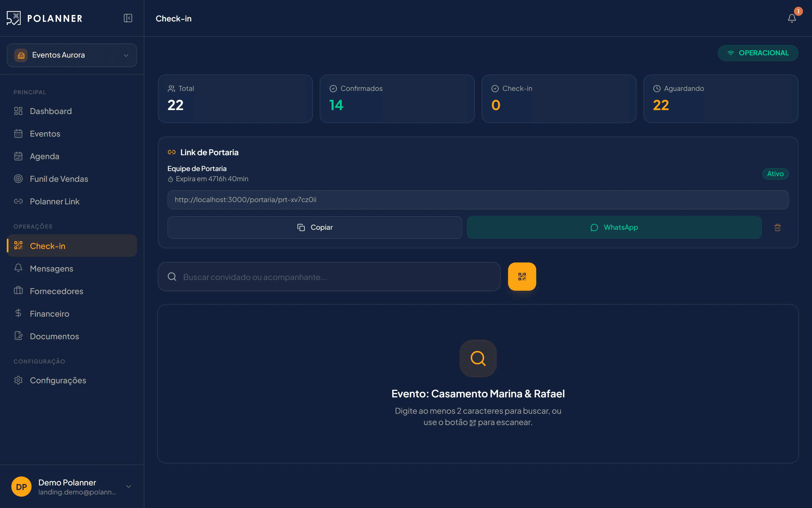812x508 pixels.
Task: Select Check-in in sidebar
Action: coord(72,246)
